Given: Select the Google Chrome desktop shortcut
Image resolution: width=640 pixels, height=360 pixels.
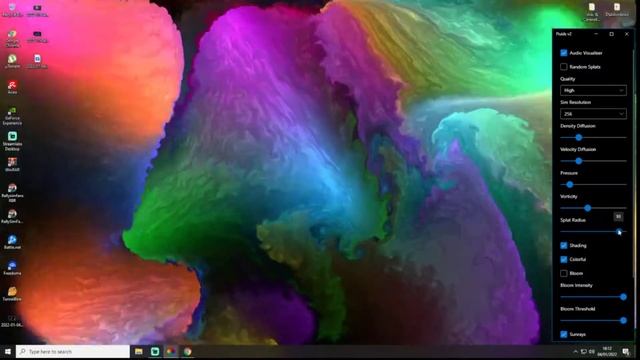Looking at the screenshot, I should pos(12,39).
